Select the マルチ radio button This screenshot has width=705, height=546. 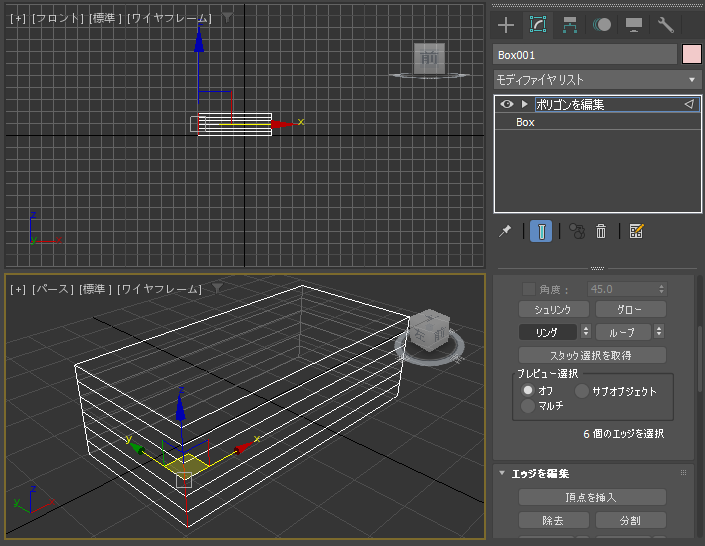coord(528,406)
